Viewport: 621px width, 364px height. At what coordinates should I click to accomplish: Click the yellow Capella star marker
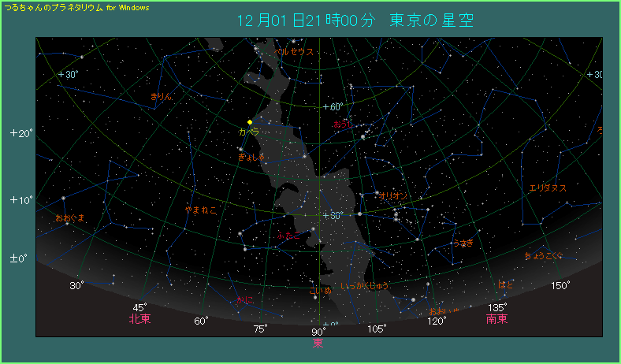(250, 122)
